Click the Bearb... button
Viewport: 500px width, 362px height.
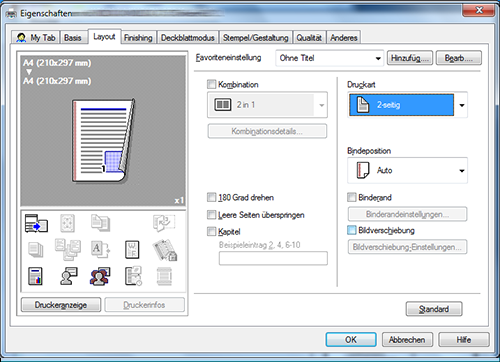click(x=459, y=58)
